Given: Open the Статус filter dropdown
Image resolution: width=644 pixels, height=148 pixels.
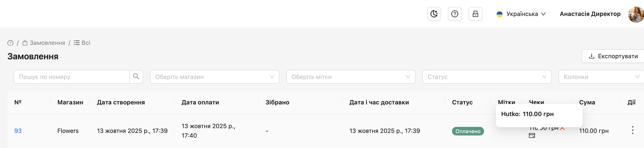Looking at the screenshot, I should (486, 77).
